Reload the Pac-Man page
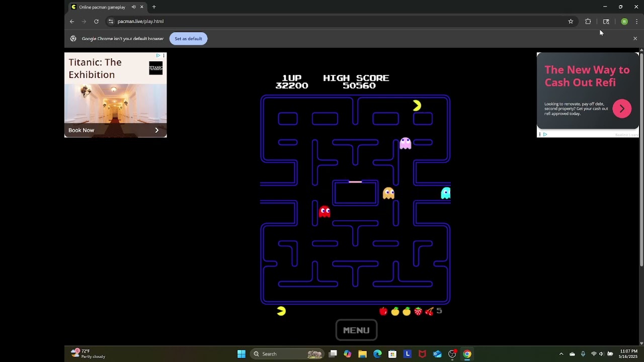 click(96, 22)
